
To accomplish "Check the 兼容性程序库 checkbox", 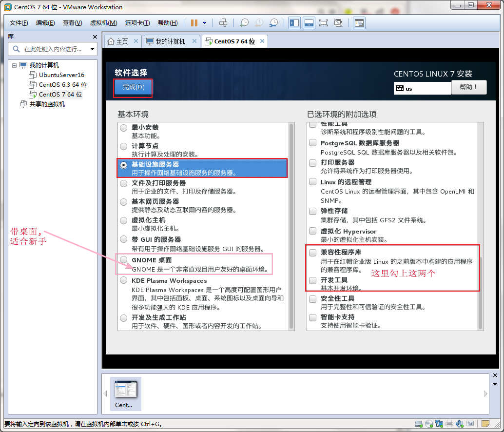I will coord(313,252).
